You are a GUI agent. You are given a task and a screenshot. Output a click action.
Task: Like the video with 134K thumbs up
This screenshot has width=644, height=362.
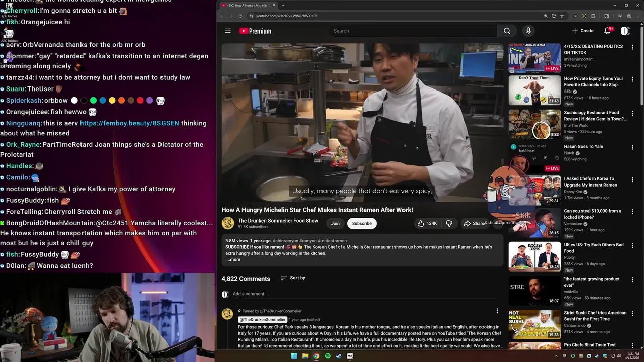point(427,223)
